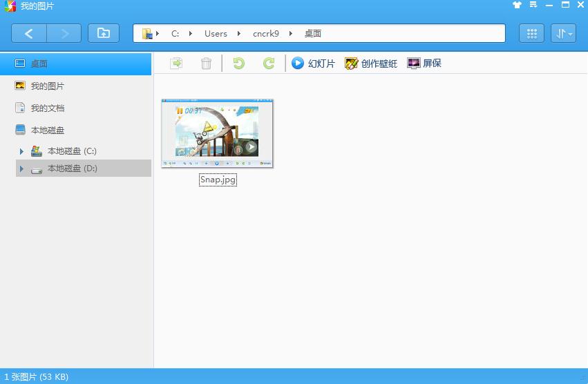Click the export/send image toolbar icon

pos(176,63)
